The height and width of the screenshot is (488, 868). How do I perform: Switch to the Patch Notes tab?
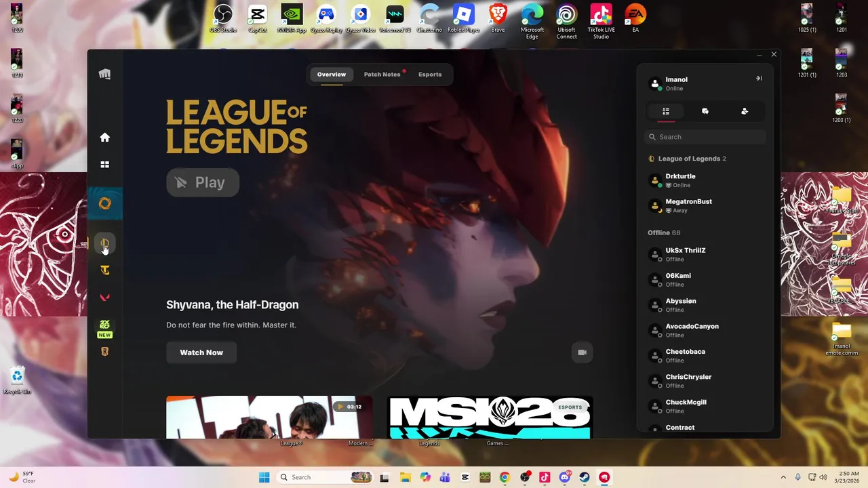click(382, 75)
